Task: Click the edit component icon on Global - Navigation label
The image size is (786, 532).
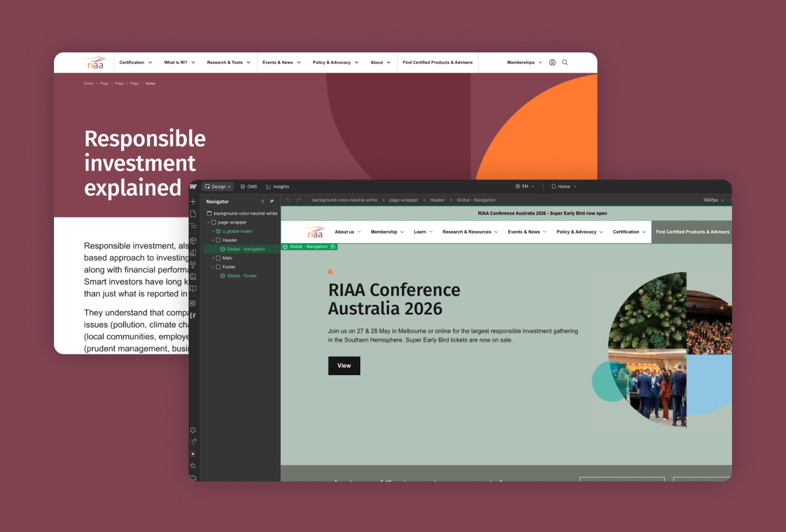Action: click(x=333, y=247)
